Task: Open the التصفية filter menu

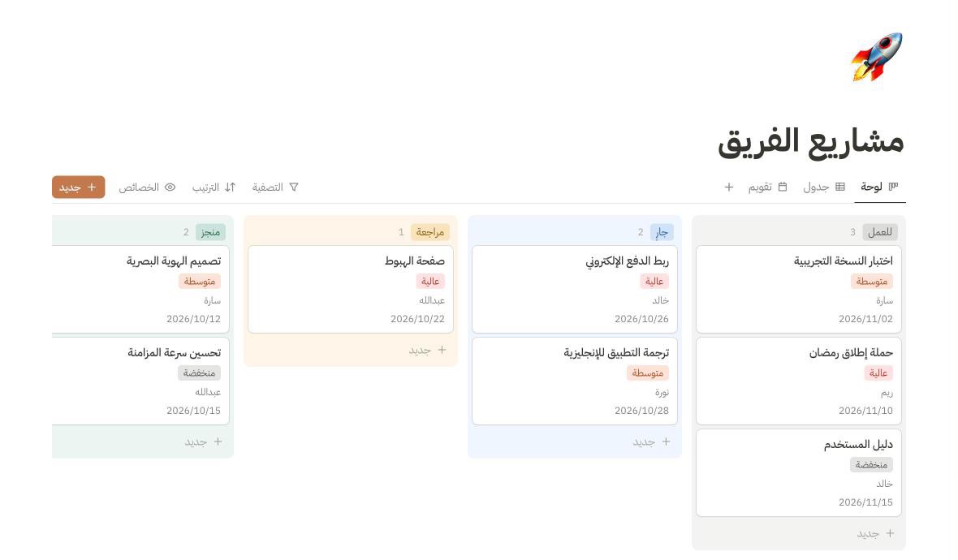Action: pos(275,187)
